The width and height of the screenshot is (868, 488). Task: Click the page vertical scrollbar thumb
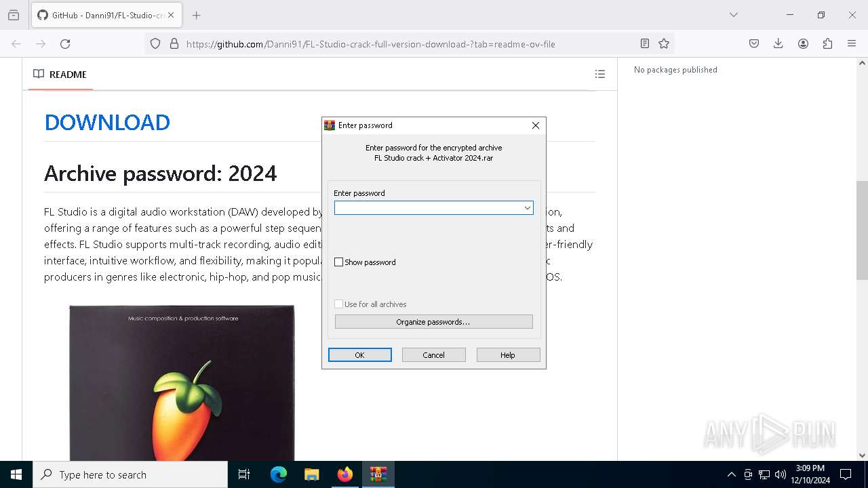pyautogui.click(x=862, y=230)
